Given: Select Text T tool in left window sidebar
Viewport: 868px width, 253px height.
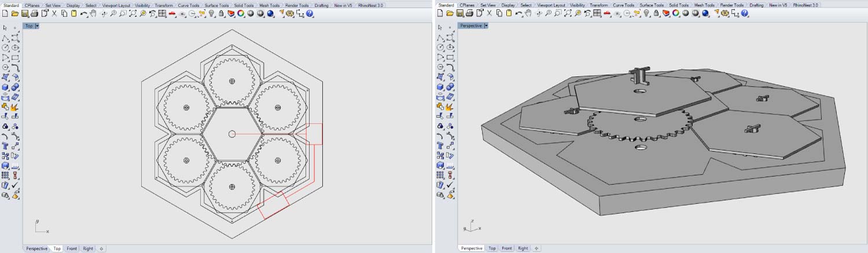Looking at the screenshot, I should tap(5, 146).
